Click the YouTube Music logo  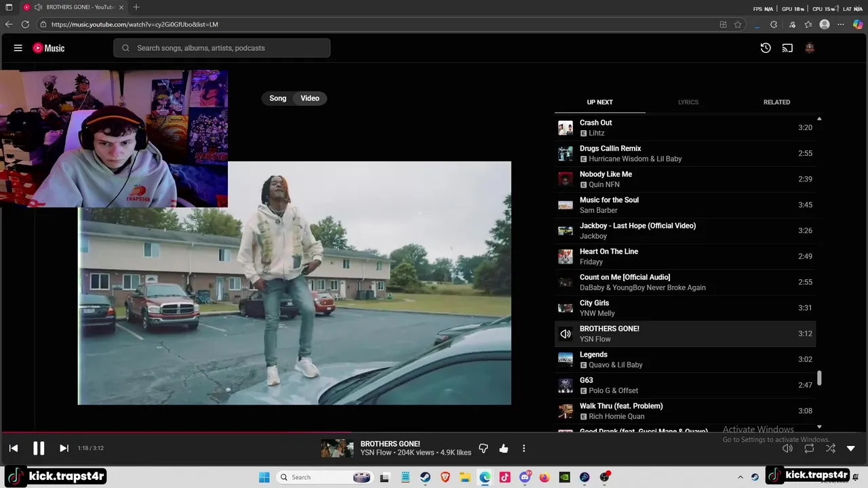[49, 48]
